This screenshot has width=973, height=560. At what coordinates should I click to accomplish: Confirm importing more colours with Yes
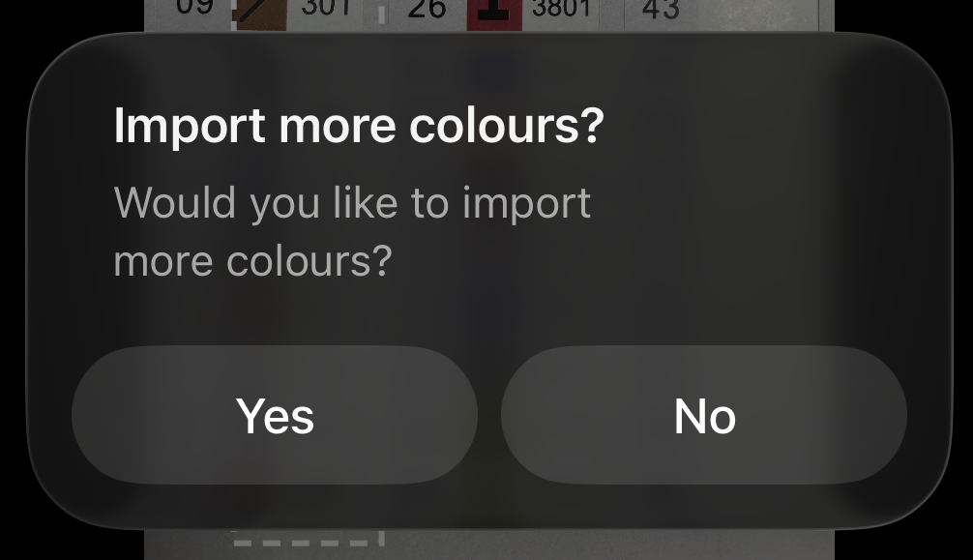pos(275,416)
